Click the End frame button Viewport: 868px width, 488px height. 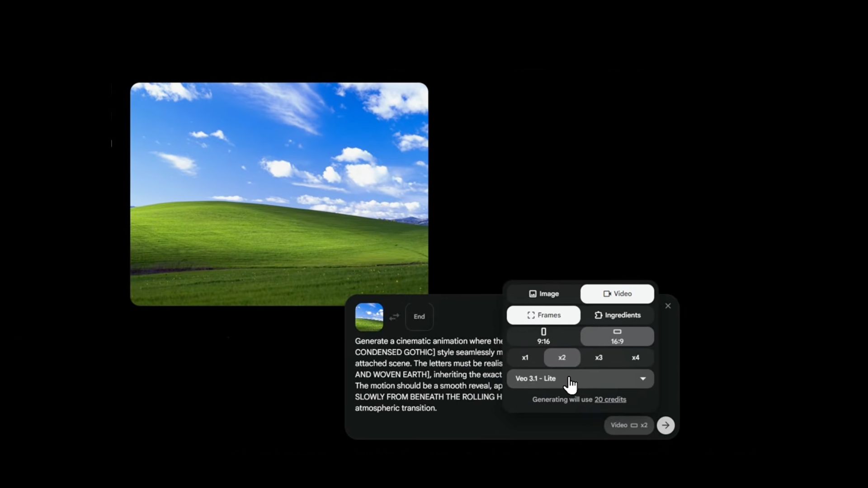419,317
